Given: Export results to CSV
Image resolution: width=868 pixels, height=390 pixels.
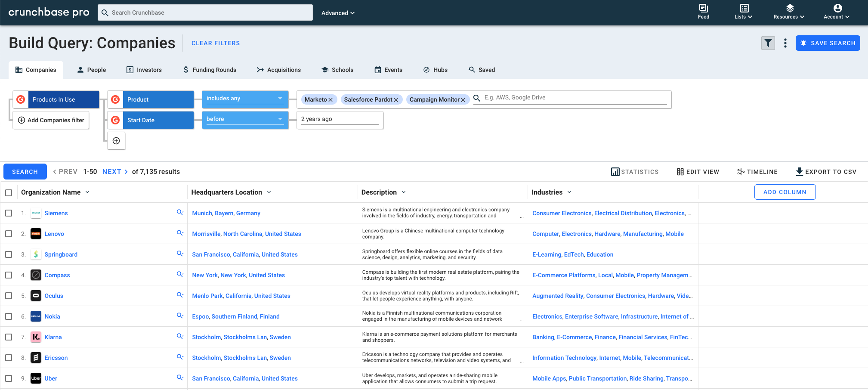Looking at the screenshot, I should point(826,172).
